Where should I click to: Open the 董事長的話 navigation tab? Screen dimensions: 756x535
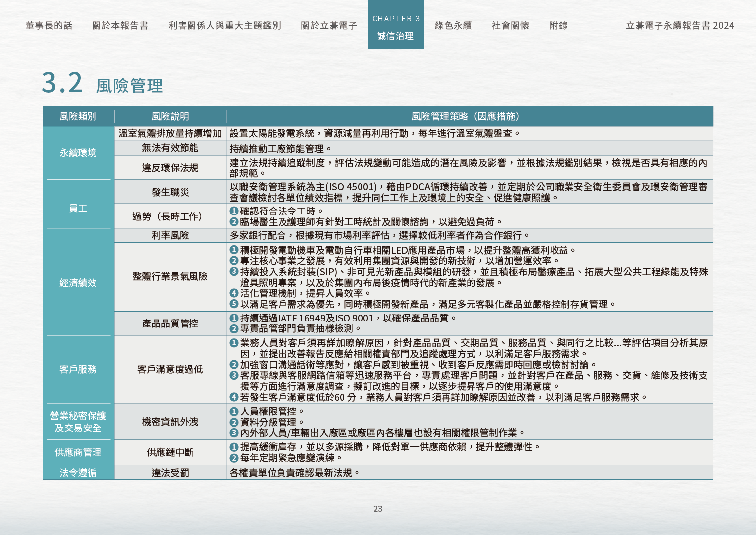[x=49, y=25]
